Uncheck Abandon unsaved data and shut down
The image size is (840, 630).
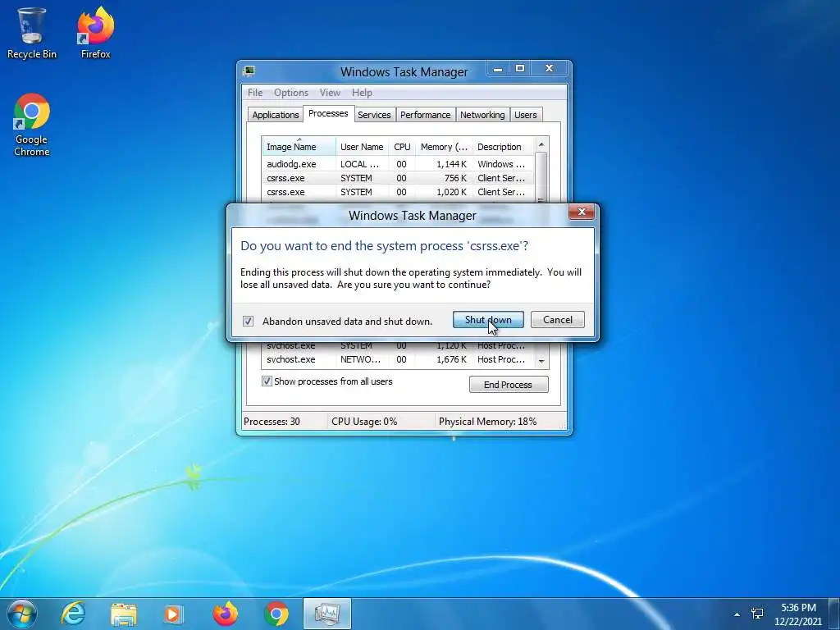248,321
